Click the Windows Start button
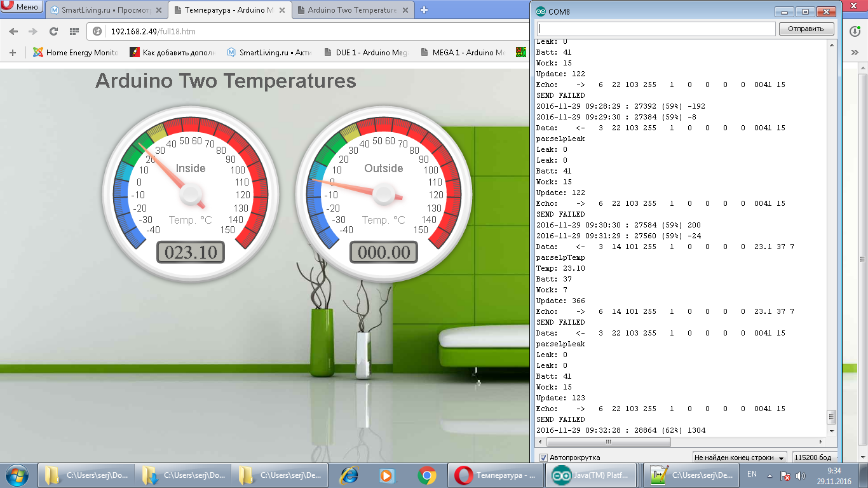 coord(16,475)
